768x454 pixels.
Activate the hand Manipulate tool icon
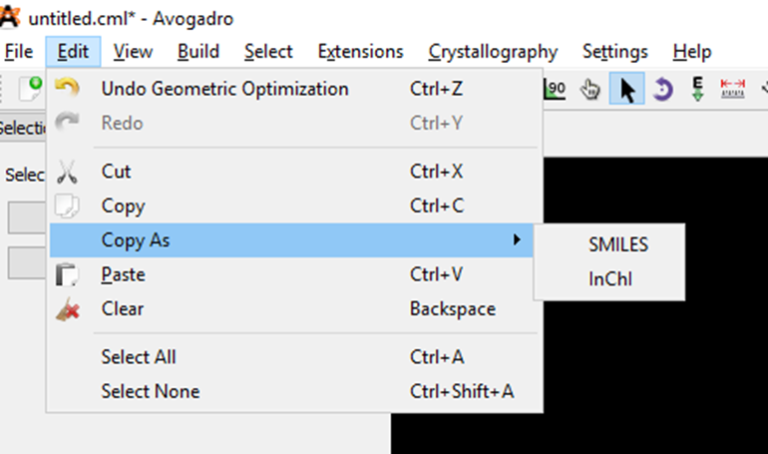(x=590, y=89)
